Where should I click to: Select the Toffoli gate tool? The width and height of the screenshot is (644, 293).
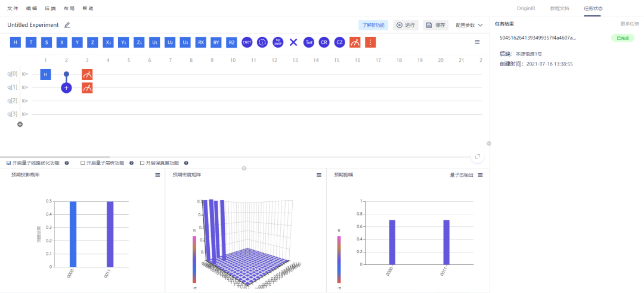[309, 42]
